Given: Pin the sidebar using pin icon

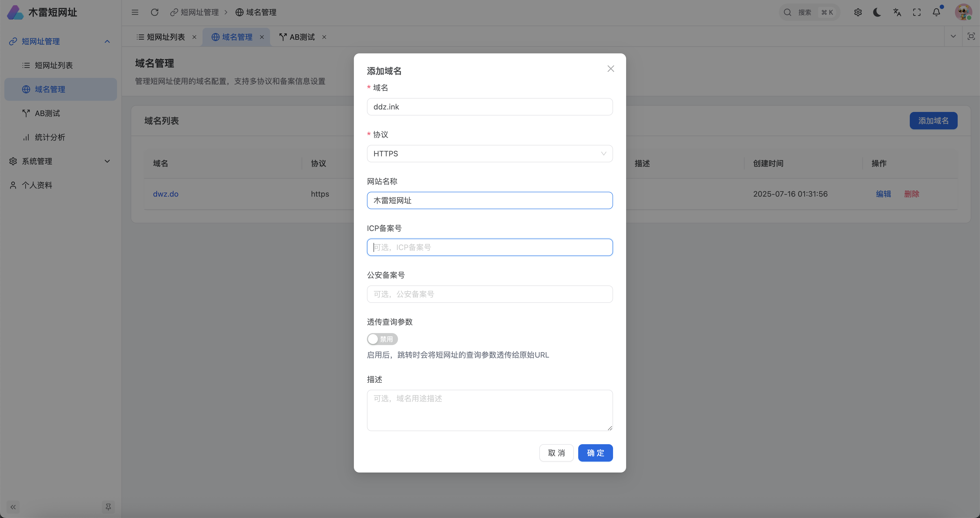Looking at the screenshot, I should [x=108, y=507].
